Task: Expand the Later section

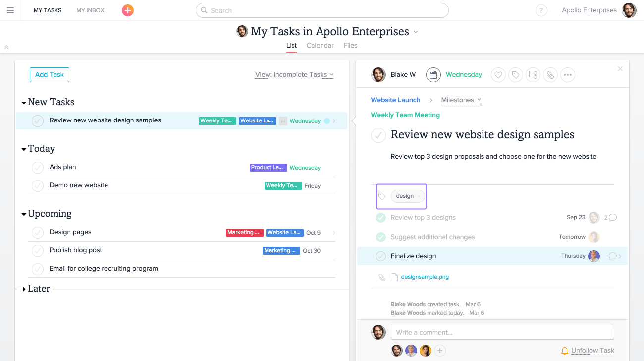Action: pos(24,289)
